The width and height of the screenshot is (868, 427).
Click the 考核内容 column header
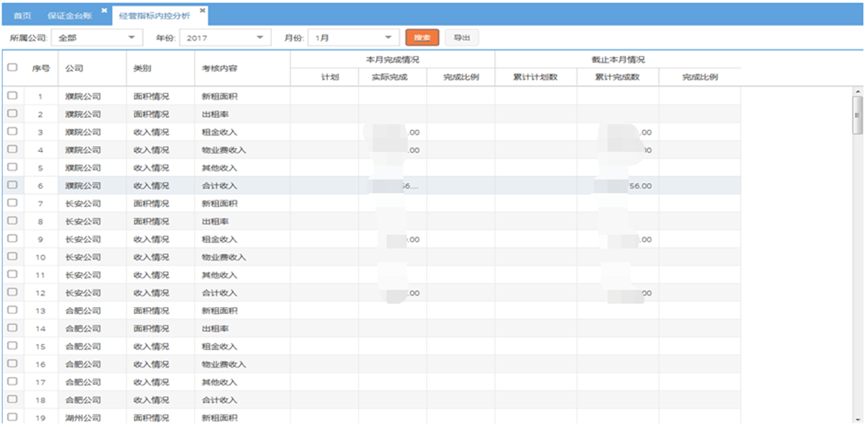pos(220,68)
